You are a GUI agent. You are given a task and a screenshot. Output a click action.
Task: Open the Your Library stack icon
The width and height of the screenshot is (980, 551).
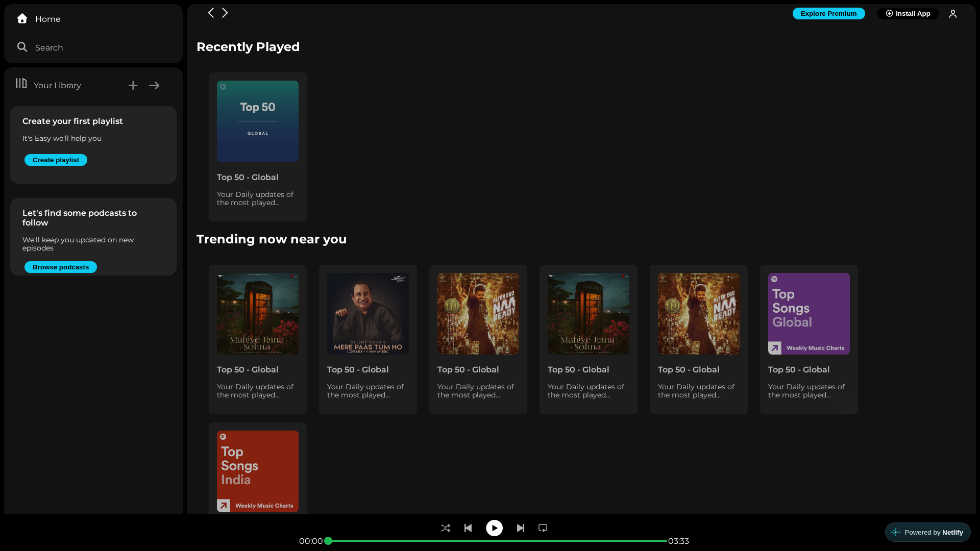[21, 83]
